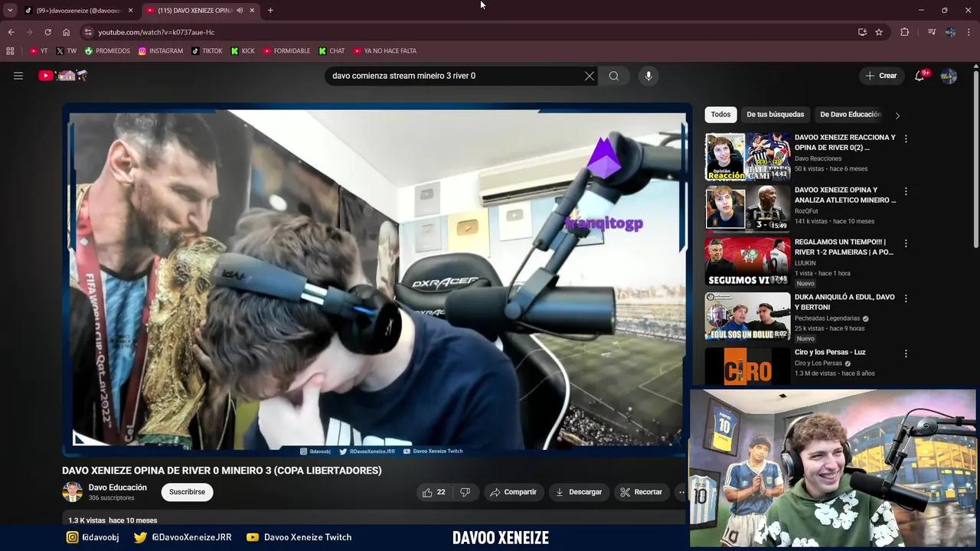Open options for ANALIZA ATLETICO MINEIRO video
This screenshot has width=980, height=551.
click(906, 191)
